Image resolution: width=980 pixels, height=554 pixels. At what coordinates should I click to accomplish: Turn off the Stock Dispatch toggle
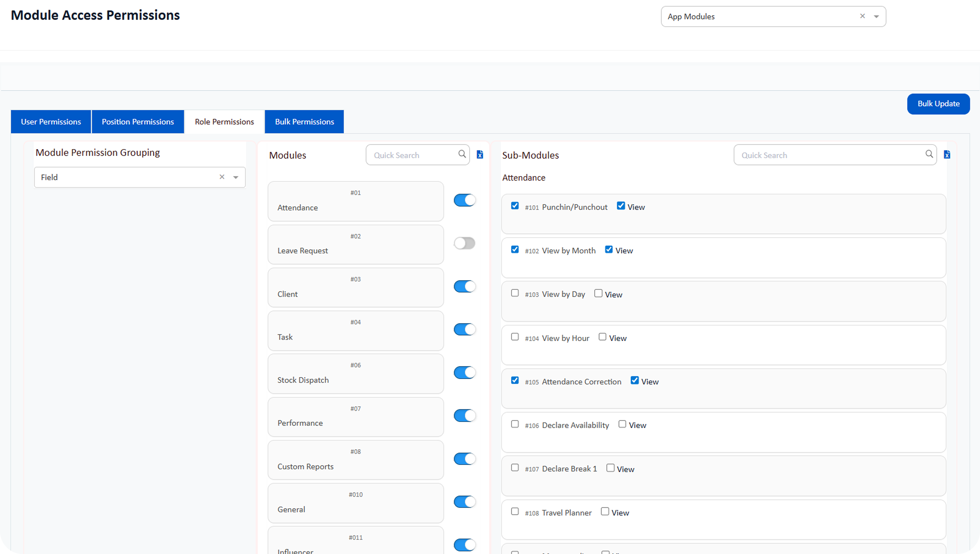tap(464, 373)
